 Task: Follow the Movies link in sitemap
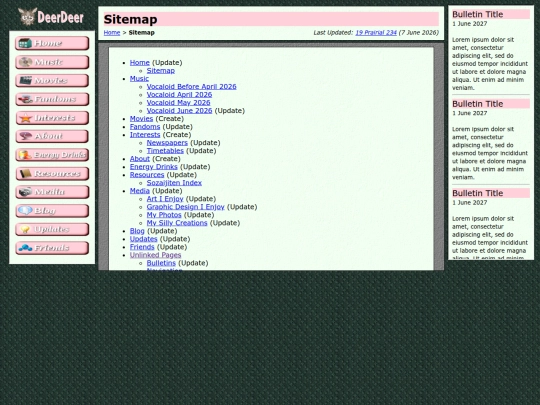141,119
